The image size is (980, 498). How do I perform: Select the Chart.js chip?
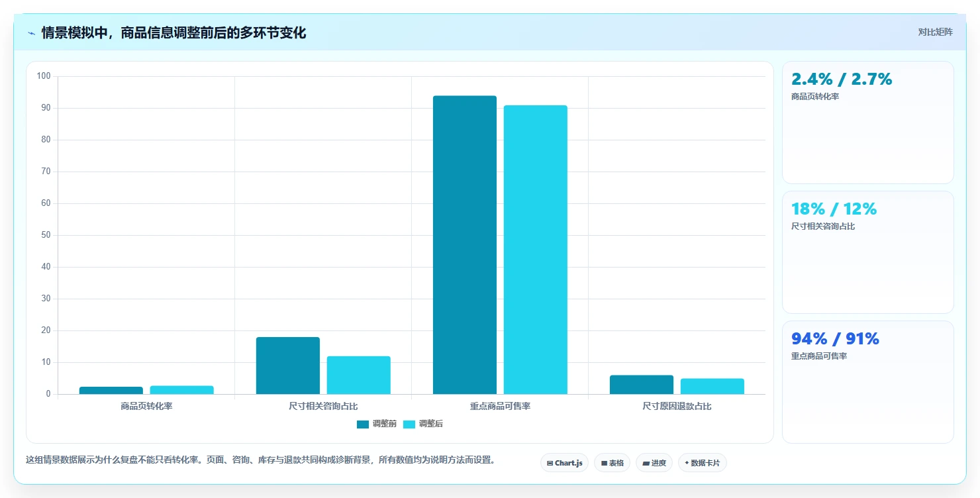pyautogui.click(x=564, y=463)
